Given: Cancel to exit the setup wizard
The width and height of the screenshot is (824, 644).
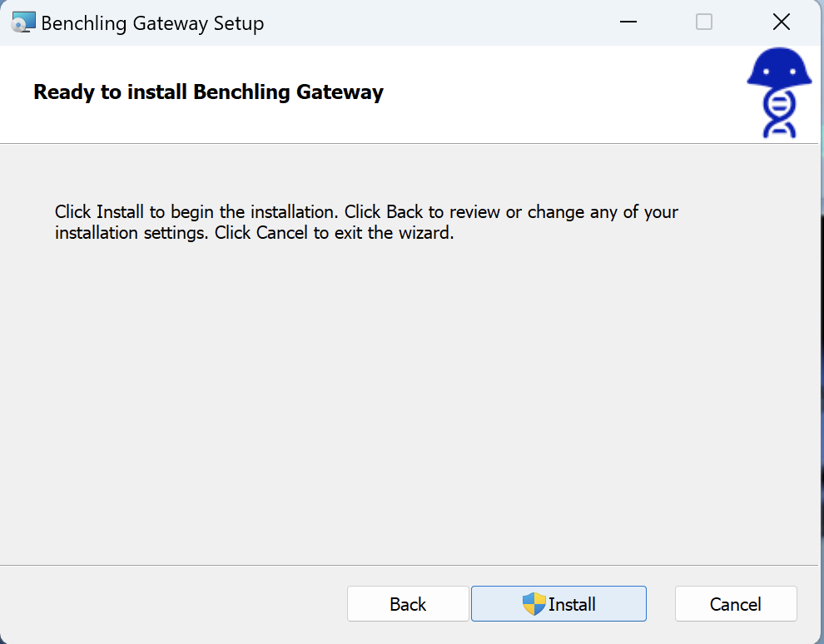Looking at the screenshot, I should [736, 603].
